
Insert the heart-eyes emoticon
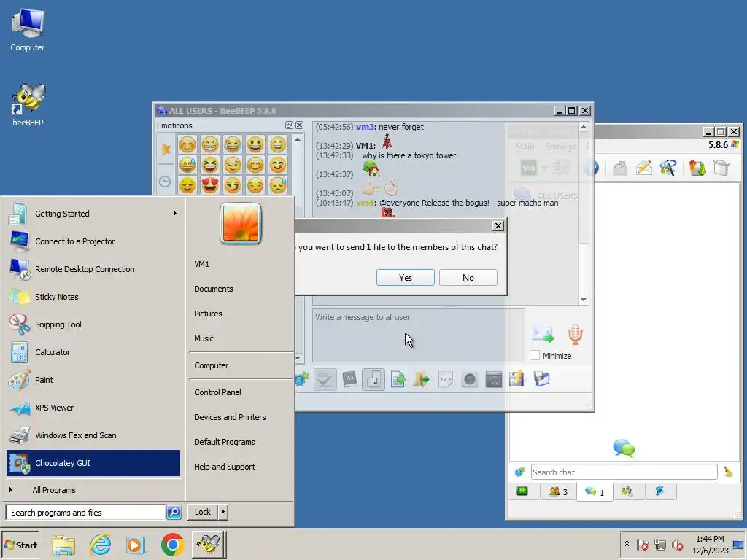pyautogui.click(x=209, y=185)
